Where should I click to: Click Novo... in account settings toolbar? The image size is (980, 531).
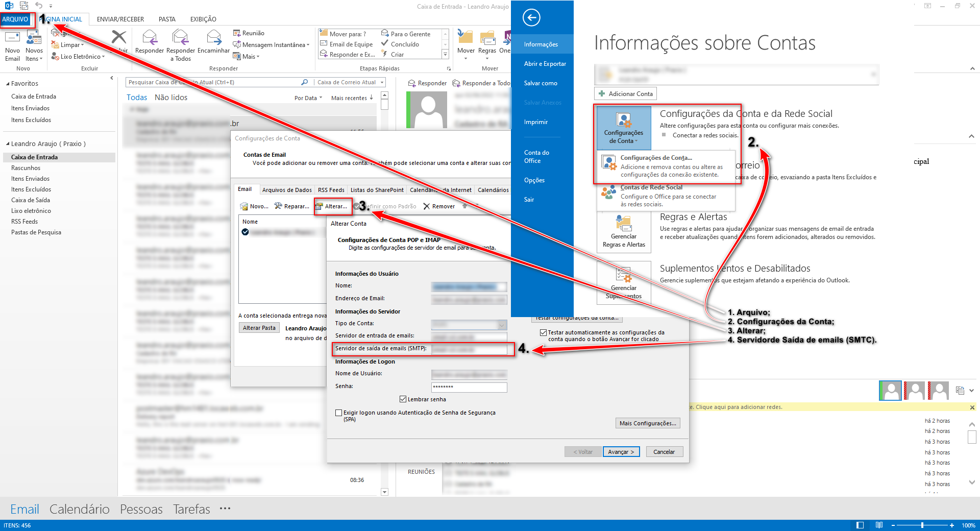254,206
